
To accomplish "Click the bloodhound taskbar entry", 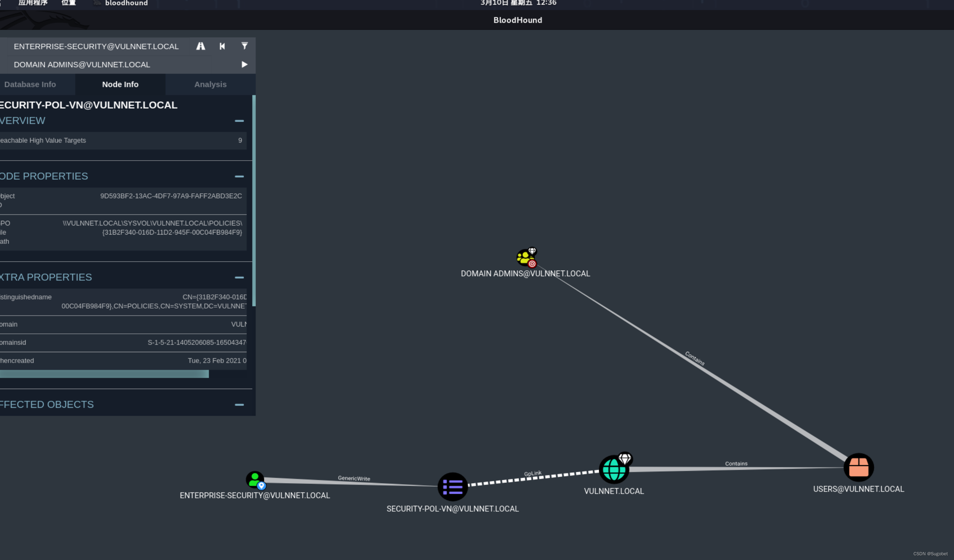I will tap(121, 3).
